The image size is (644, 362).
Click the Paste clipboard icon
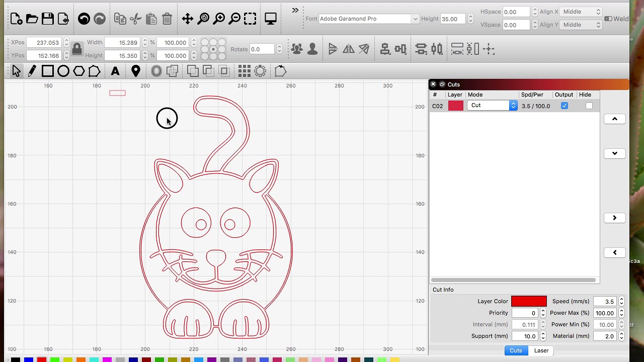click(x=151, y=19)
